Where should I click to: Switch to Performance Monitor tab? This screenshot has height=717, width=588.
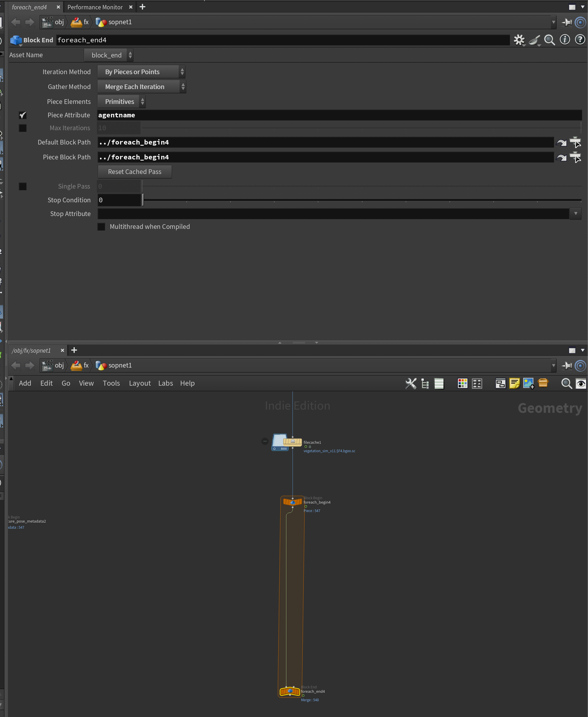click(x=95, y=7)
